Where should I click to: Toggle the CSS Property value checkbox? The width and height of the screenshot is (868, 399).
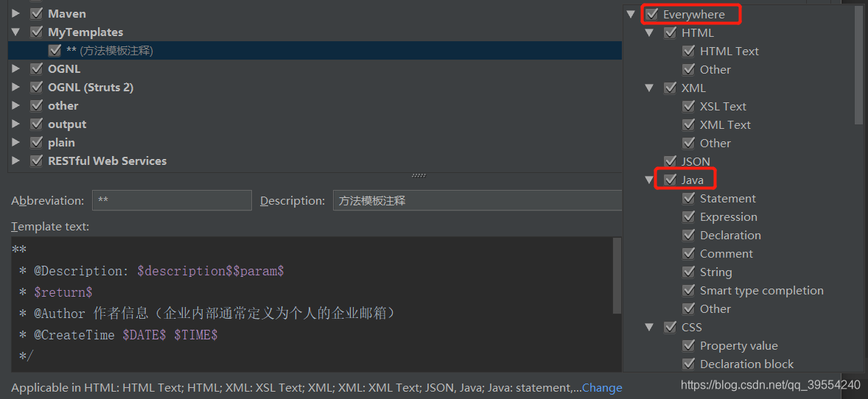pyautogui.click(x=688, y=345)
